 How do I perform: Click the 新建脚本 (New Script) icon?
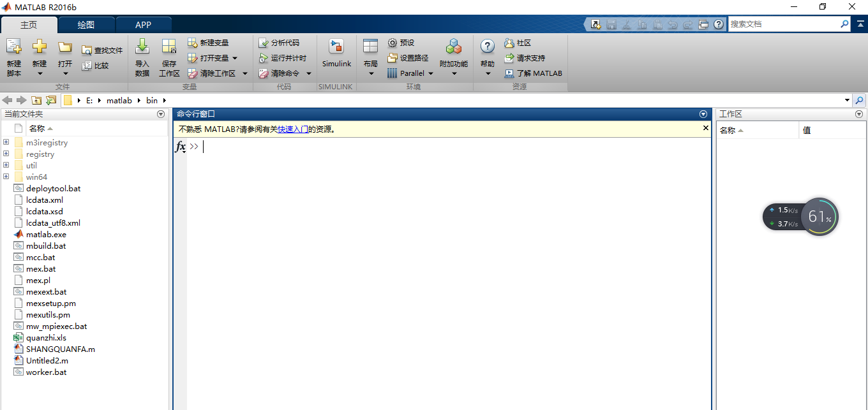coord(14,47)
